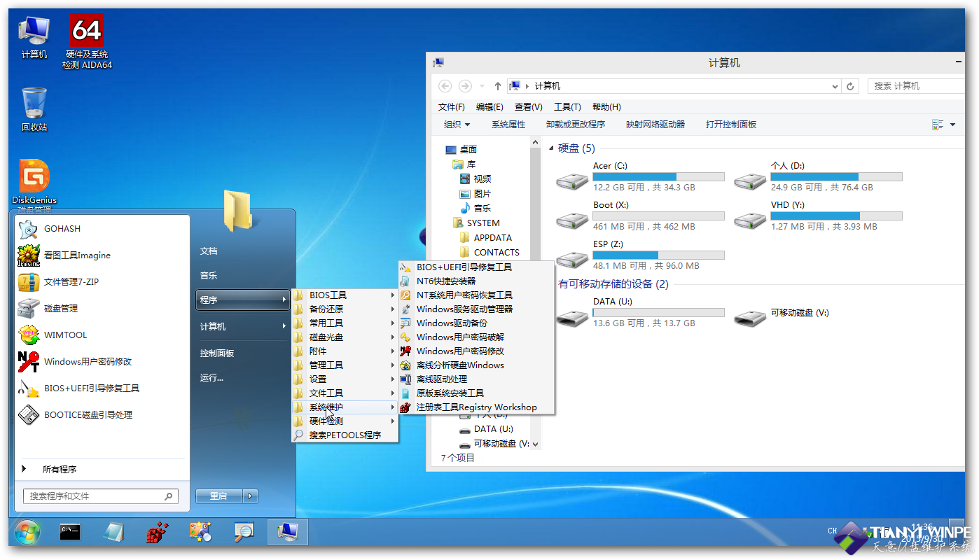Open Windows用户密码修改 in start menu list
Viewport: 979px width, 560px height.
tap(102, 362)
